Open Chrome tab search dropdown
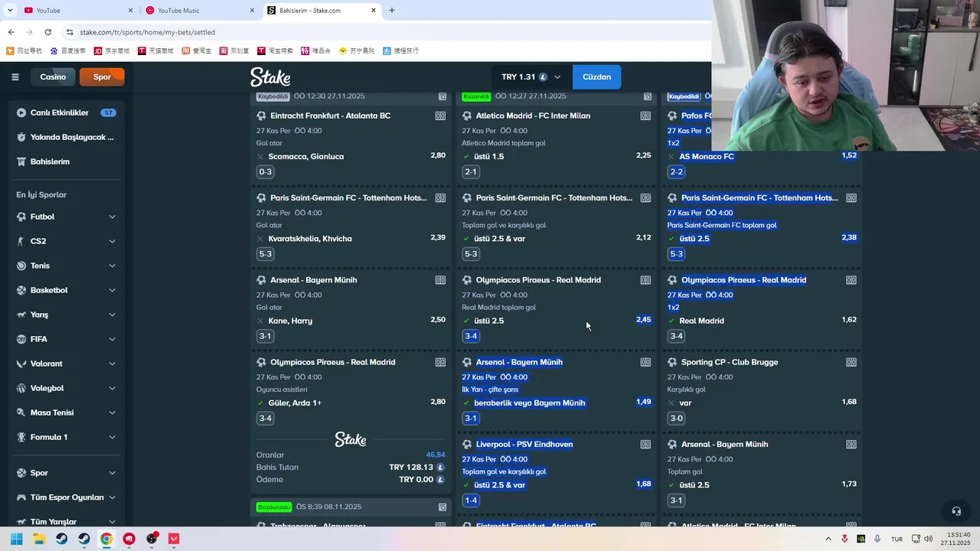This screenshot has width=980, height=551. [x=9, y=10]
